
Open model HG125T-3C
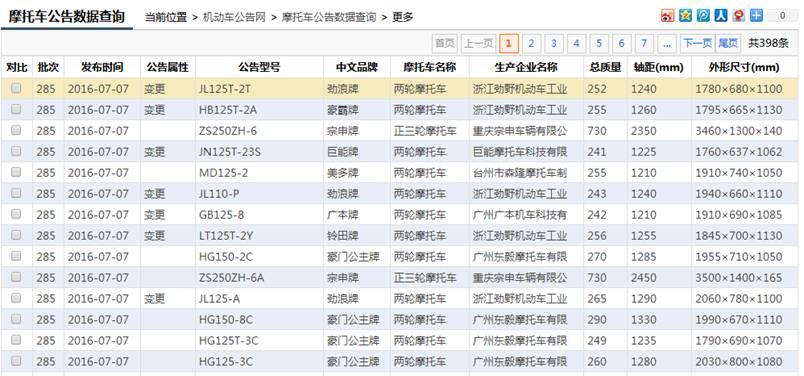pos(229,341)
